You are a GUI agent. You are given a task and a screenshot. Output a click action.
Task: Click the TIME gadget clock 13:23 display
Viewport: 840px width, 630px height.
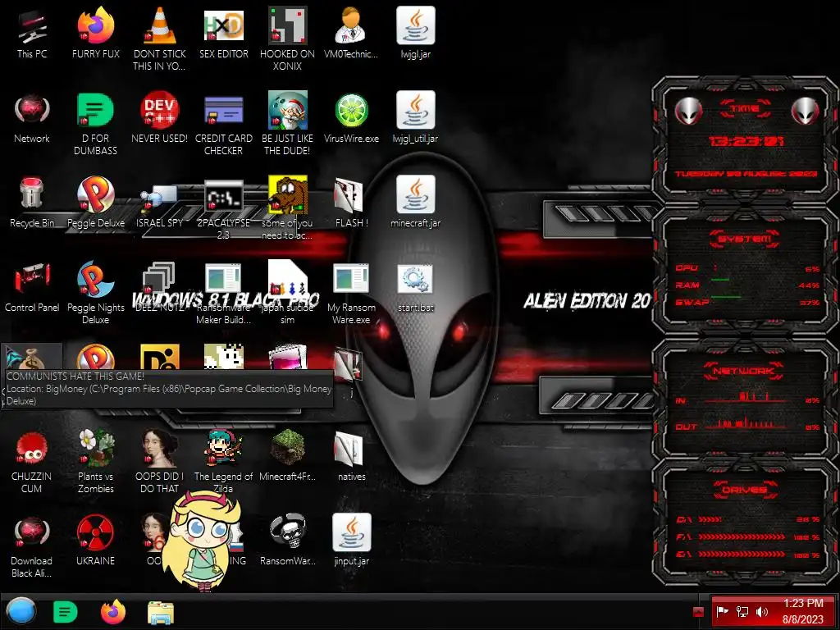(746, 141)
